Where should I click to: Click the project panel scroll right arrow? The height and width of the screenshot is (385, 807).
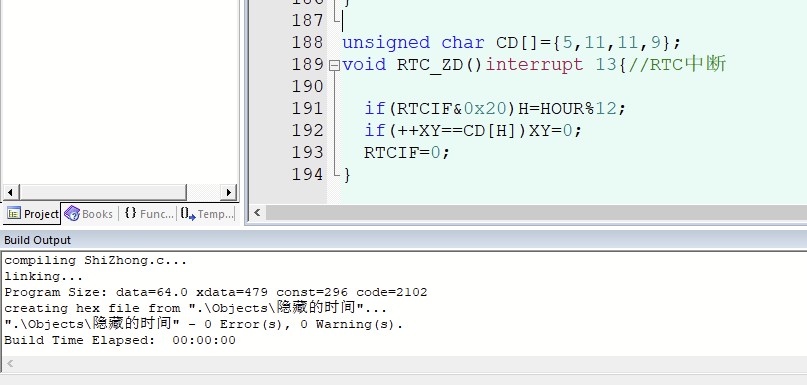click(229, 192)
